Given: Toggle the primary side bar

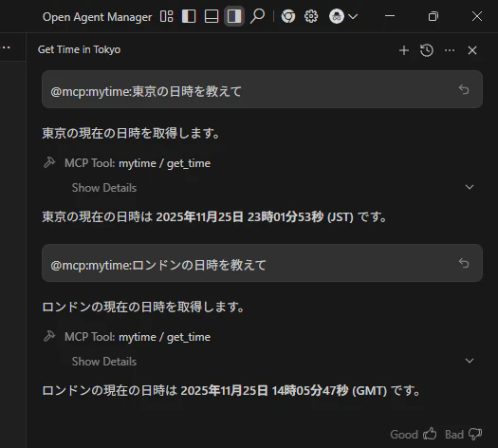Looking at the screenshot, I should point(189,16).
